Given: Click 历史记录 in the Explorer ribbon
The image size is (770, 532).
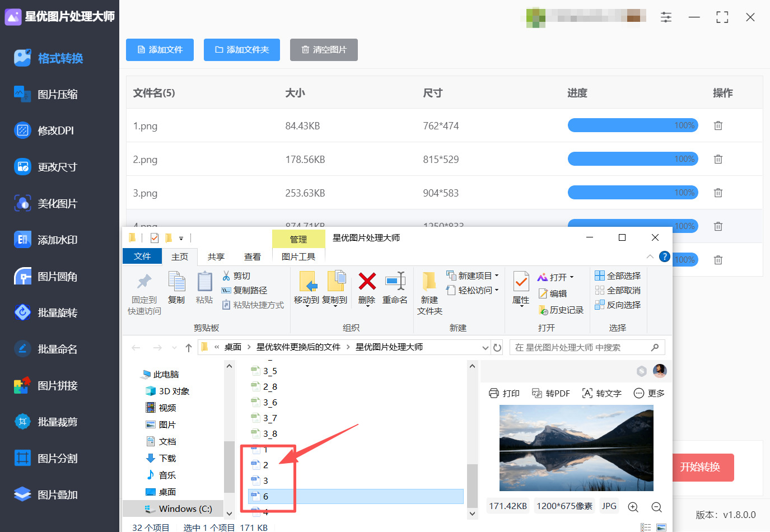Looking at the screenshot, I should pyautogui.click(x=561, y=310).
